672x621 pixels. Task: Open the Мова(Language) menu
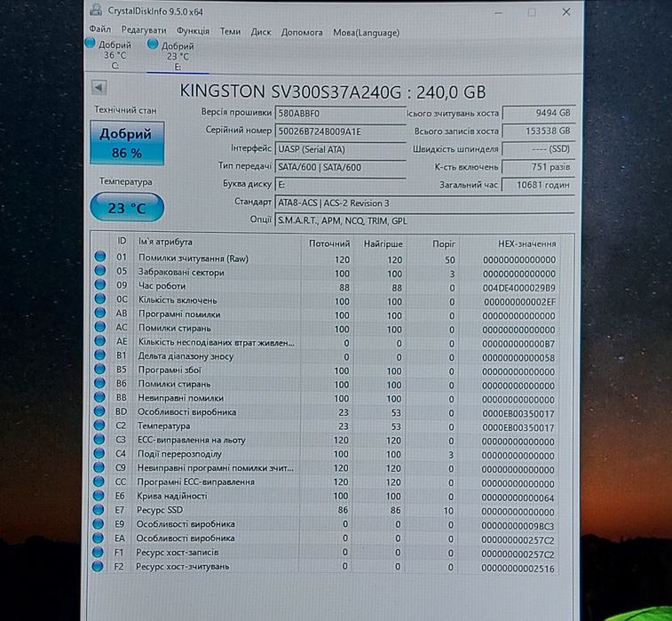coord(367,33)
